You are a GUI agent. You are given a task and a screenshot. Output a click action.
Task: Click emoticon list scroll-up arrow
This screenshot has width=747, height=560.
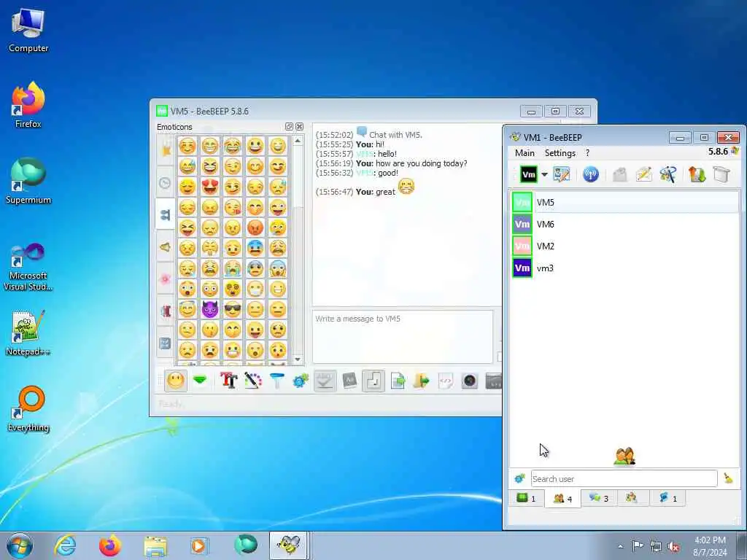[x=298, y=141]
